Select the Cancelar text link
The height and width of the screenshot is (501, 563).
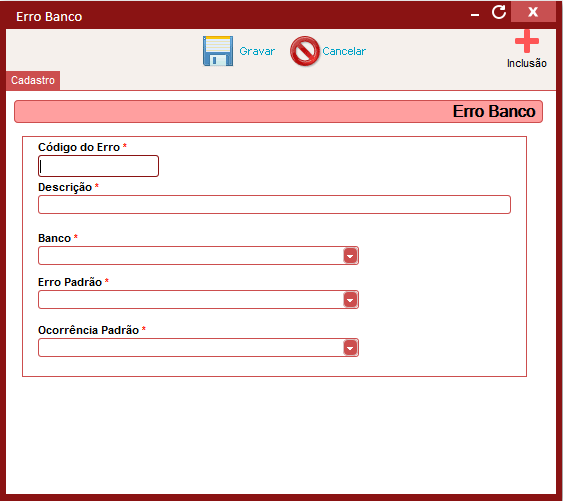coord(344,51)
